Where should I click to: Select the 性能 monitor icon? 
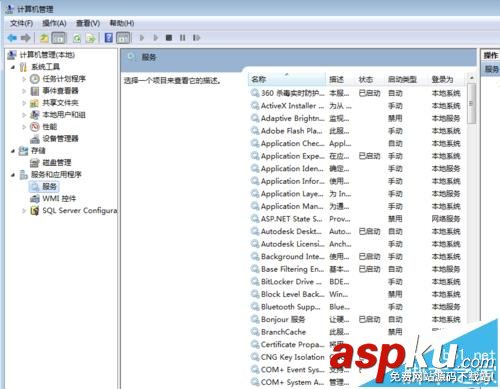[35, 127]
